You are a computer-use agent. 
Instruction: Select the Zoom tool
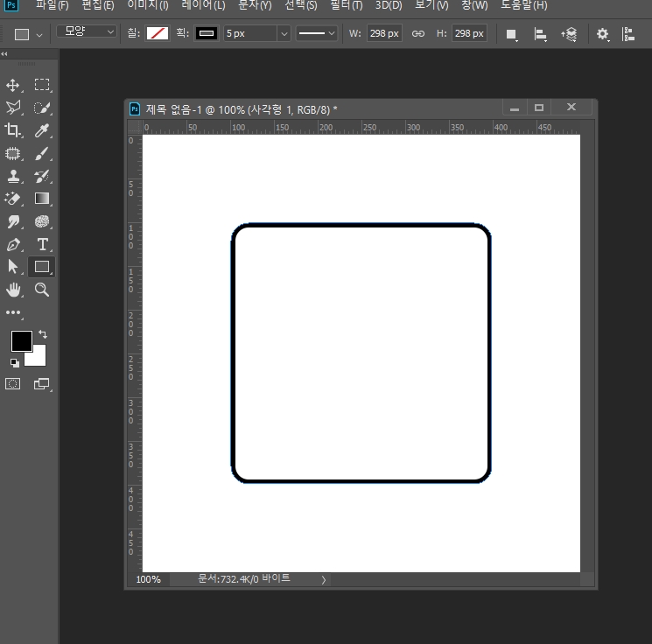(x=42, y=290)
